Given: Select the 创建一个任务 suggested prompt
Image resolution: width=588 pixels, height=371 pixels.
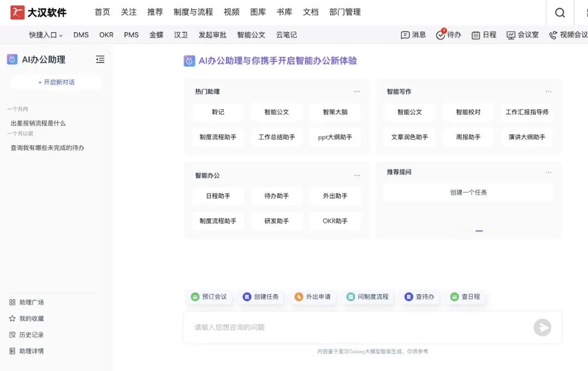Looking at the screenshot, I should [x=468, y=192].
